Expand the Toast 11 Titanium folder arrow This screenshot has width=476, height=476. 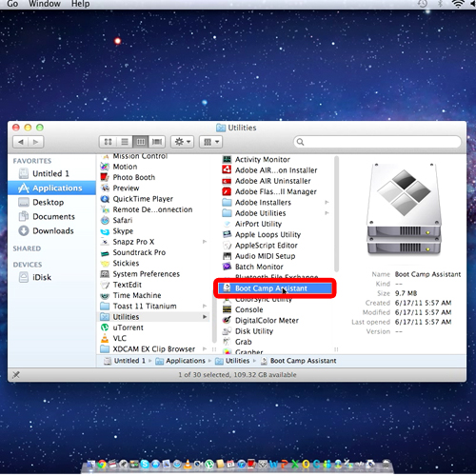click(x=205, y=307)
